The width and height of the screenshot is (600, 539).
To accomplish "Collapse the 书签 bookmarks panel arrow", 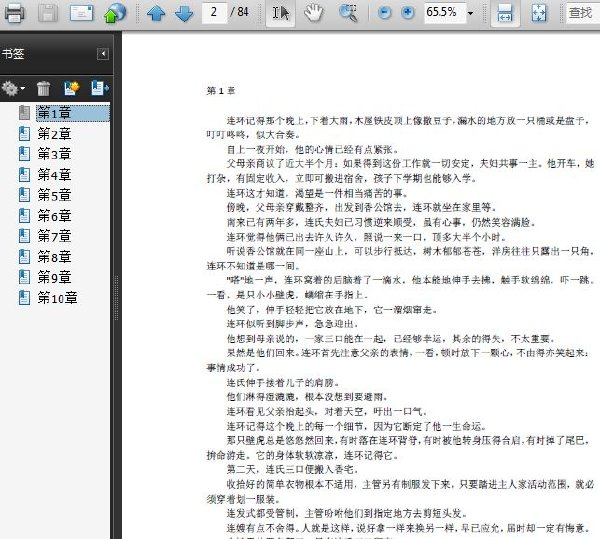I will [x=103, y=54].
